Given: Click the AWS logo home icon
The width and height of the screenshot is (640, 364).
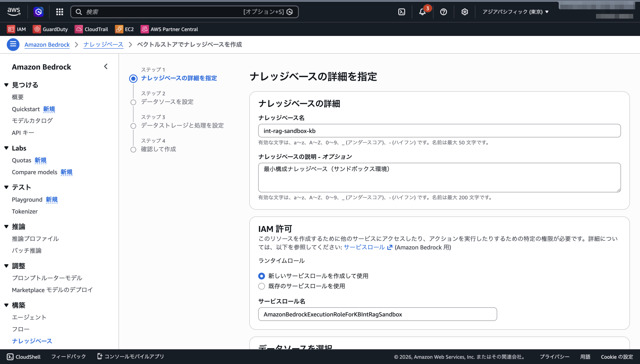Looking at the screenshot, I should [14, 11].
